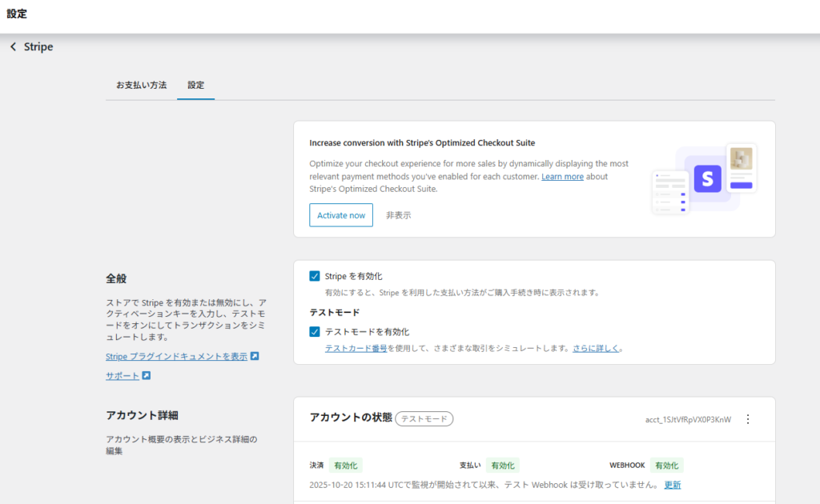Uncheck the Stripe を有効化 checkbox
The width and height of the screenshot is (820, 504).
click(315, 276)
